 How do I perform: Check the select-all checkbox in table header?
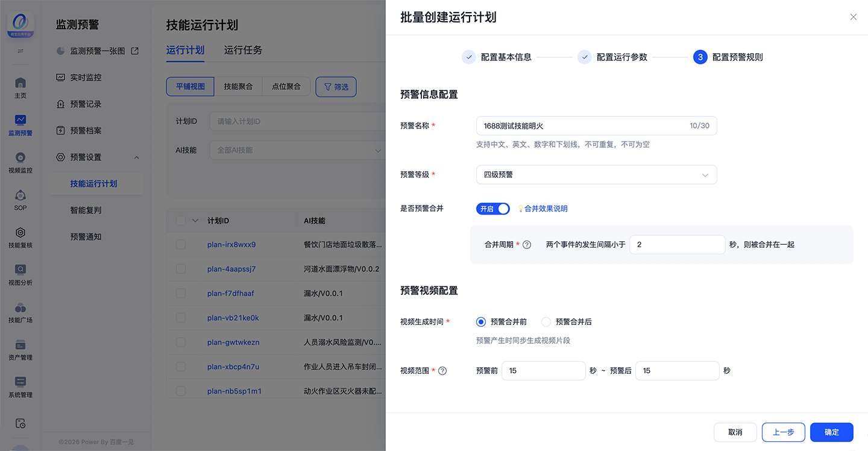pos(181,221)
